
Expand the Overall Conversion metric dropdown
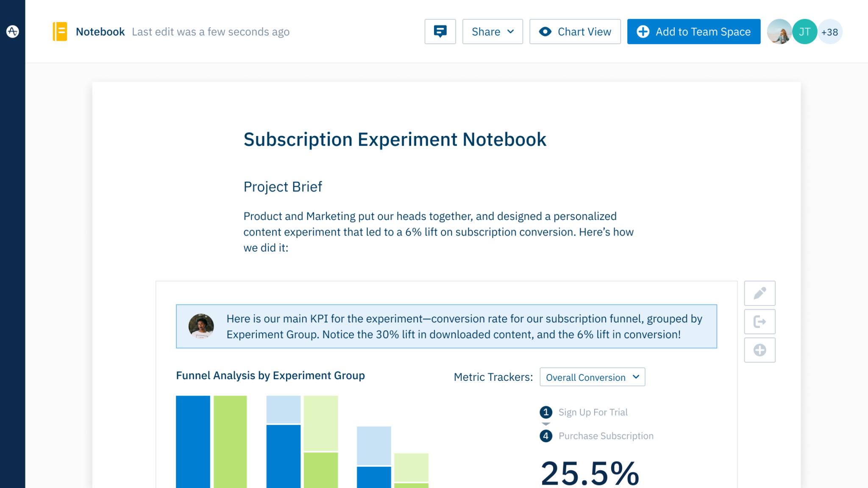pyautogui.click(x=592, y=377)
